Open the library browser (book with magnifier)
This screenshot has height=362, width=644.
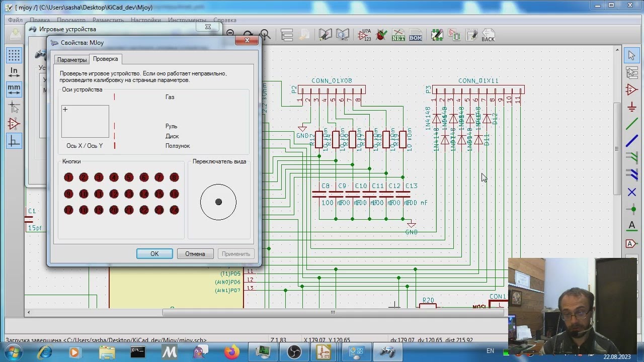pos(343,35)
